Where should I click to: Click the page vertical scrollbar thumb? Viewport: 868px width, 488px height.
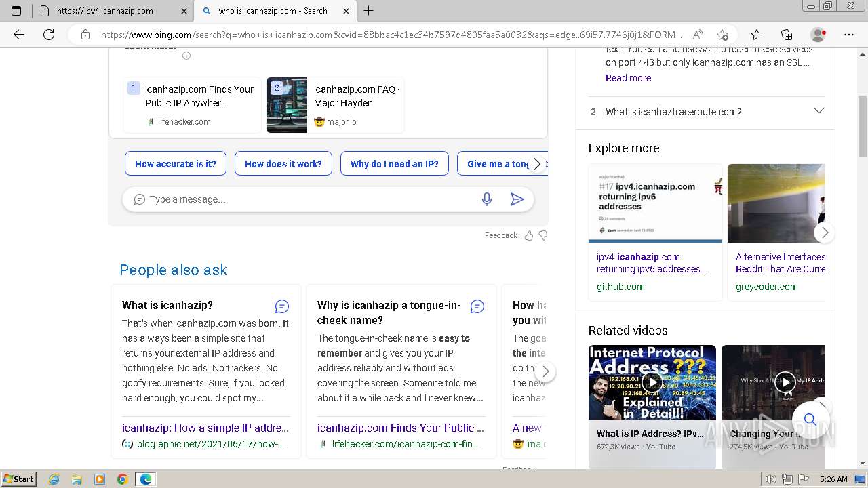[x=862, y=126]
